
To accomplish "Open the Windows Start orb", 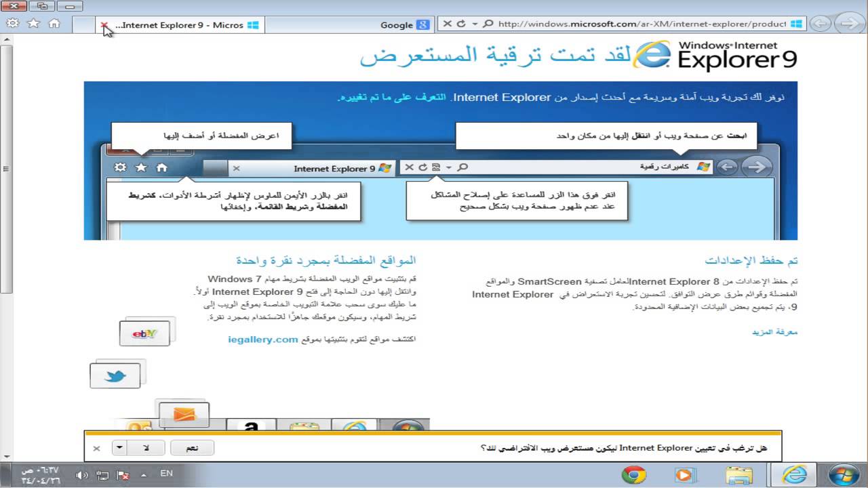I will [x=844, y=474].
